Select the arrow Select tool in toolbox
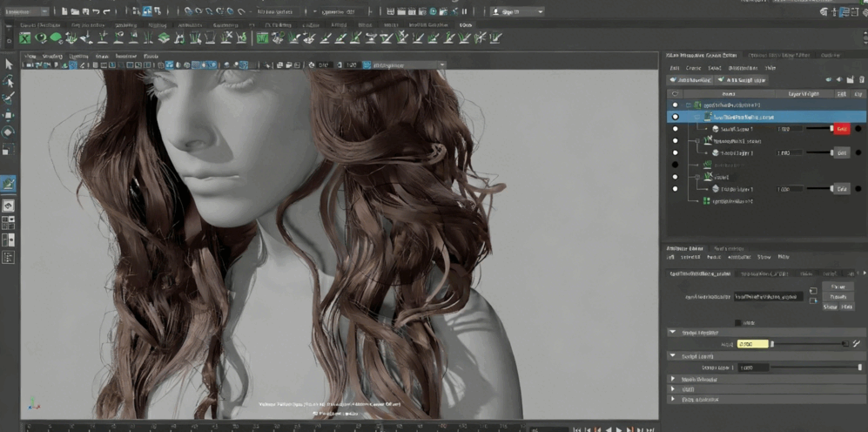 click(9, 64)
